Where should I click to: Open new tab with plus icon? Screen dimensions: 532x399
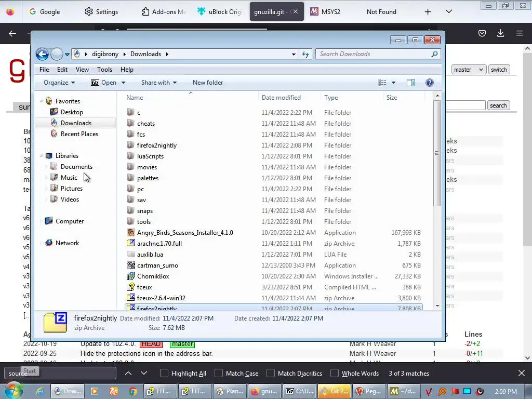coord(428,12)
